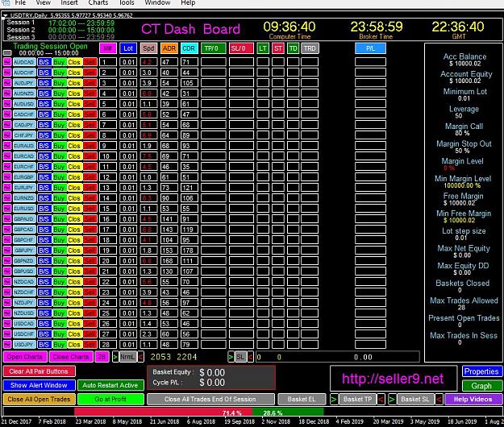The width and height of the screenshot is (504, 427).
Task: Click Show Alert Window button
Action: [x=39, y=385]
